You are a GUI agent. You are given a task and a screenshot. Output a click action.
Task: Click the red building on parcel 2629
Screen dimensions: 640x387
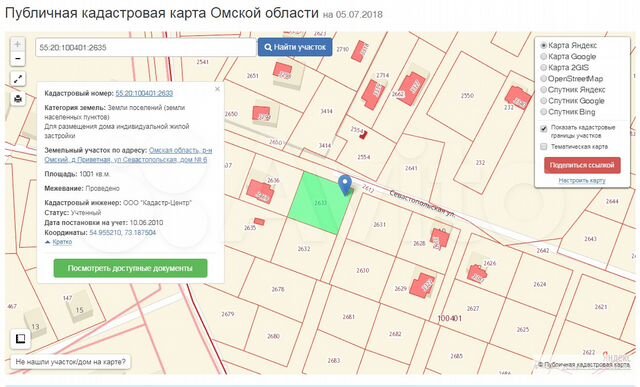click(x=422, y=284)
